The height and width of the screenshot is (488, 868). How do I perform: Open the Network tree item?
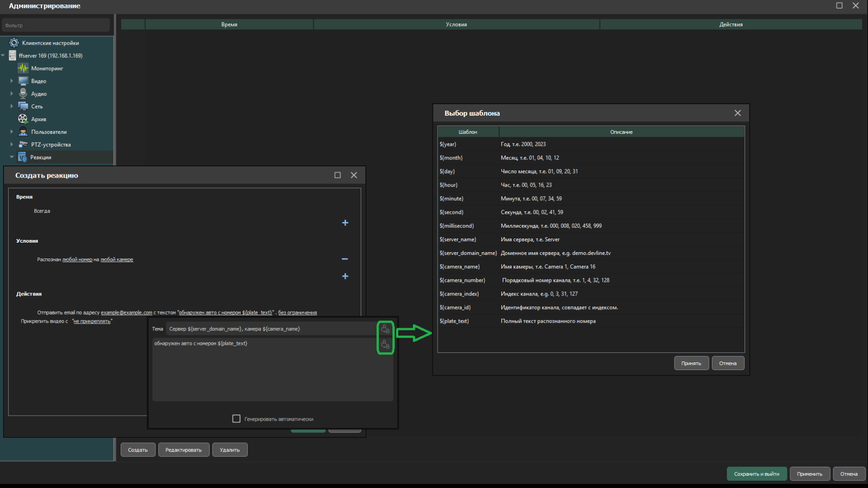click(x=37, y=107)
